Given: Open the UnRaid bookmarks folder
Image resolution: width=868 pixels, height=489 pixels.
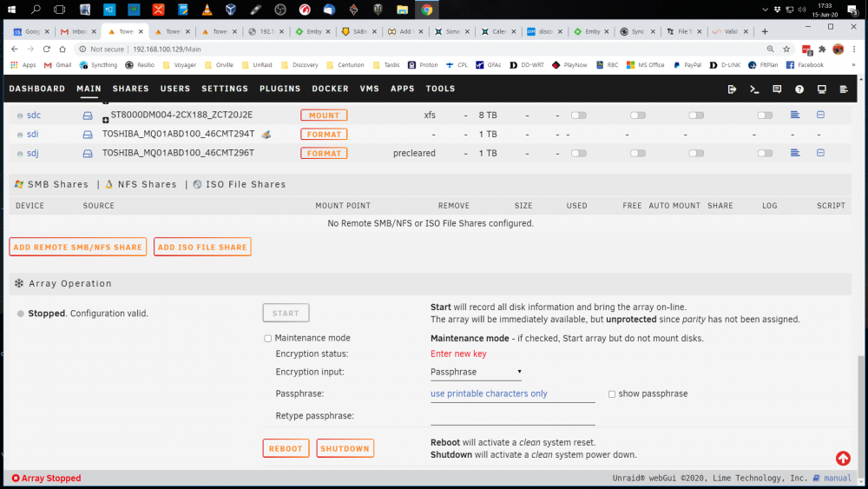Looking at the screenshot, I should coord(258,65).
